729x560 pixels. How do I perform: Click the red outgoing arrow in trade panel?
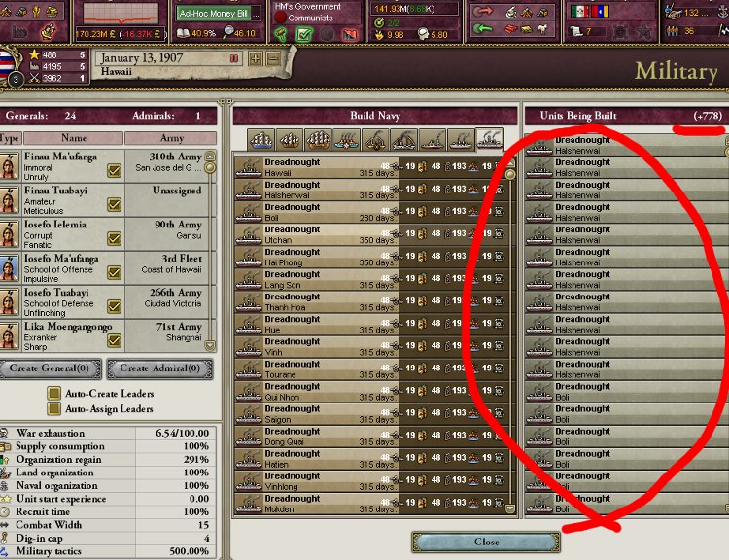coord(483,12)
